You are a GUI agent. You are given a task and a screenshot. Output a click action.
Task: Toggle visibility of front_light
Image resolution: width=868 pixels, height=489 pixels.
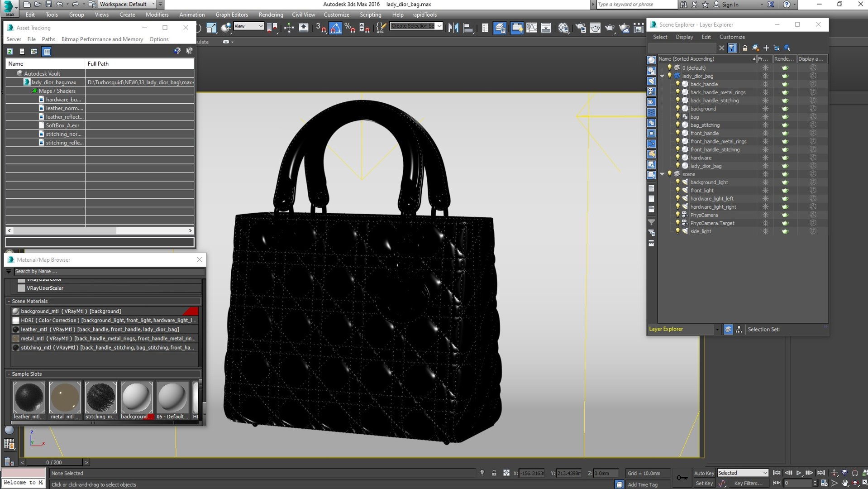click(x=677, y=190)
